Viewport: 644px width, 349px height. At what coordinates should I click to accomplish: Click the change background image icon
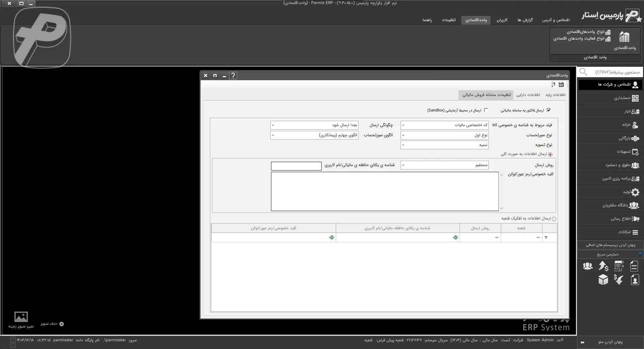click(21, 316)
